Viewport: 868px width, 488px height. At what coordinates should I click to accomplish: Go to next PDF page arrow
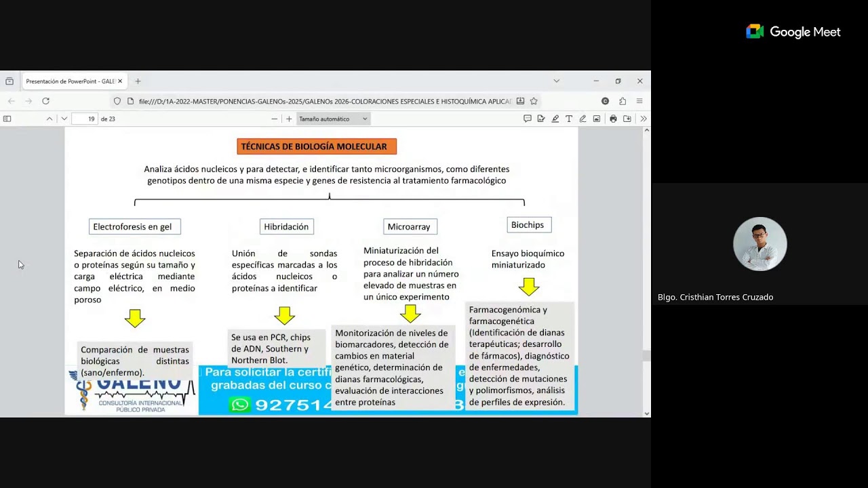click(64, 119)
